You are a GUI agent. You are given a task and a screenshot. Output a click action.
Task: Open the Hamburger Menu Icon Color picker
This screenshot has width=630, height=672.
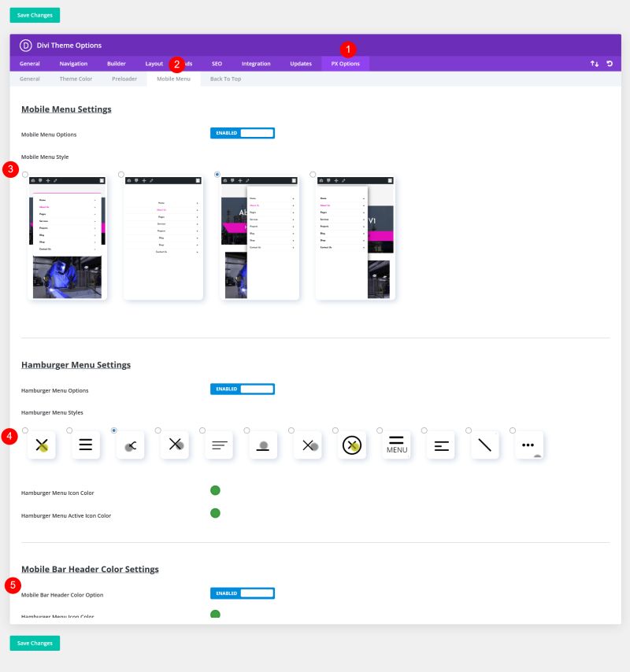point(215,489)
